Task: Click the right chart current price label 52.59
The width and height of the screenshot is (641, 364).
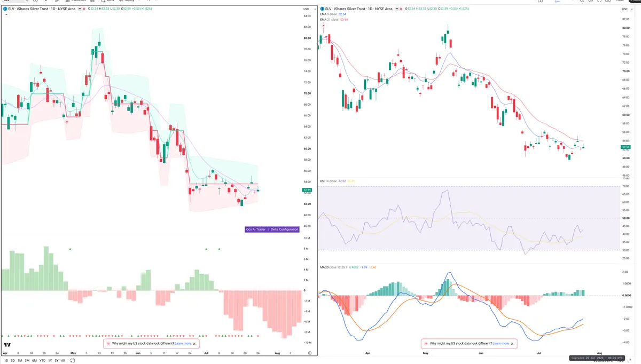Action: [626, 147]
